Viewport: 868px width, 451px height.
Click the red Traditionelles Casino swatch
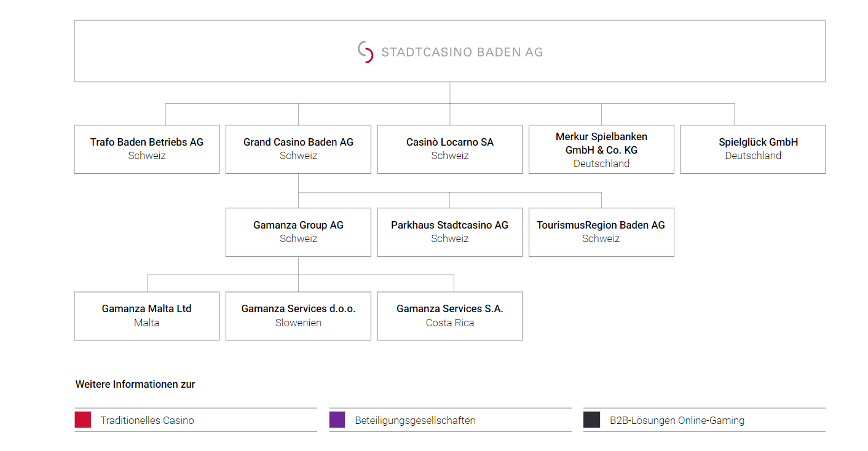(x=83, y=420)
